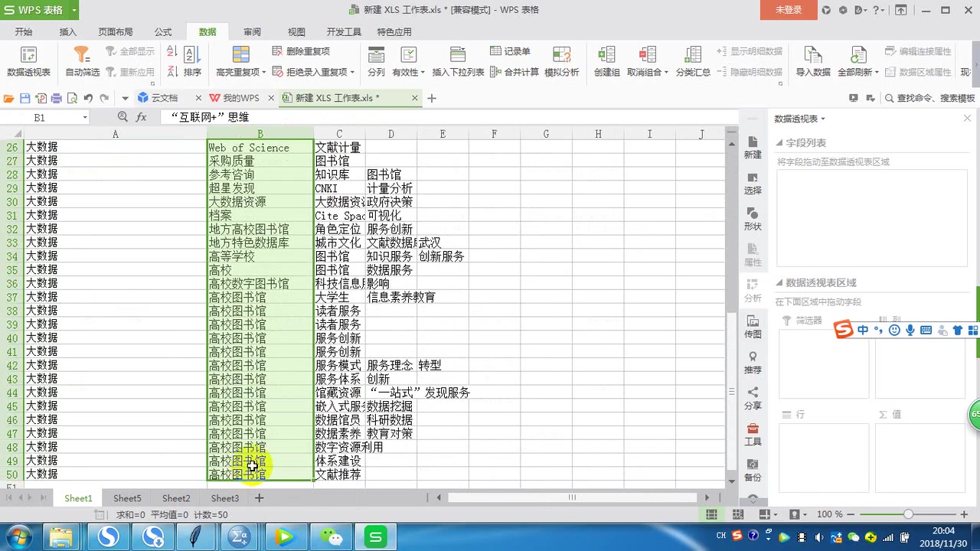This screenshot has height=551, width=980.
Task: Expand the Validation (有效性) dropdown
Action: pos(422,73)
